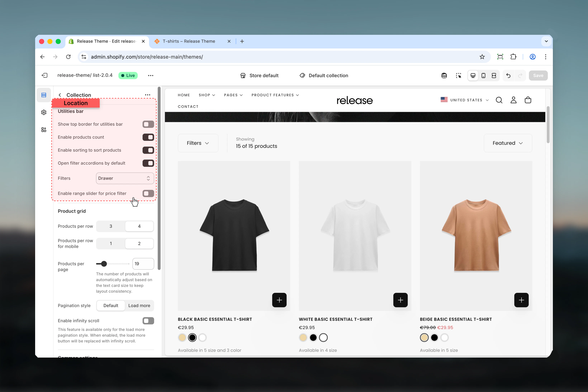
Task: Switch to T-shirts – Release Theme tab
Action: pos(189,41)
